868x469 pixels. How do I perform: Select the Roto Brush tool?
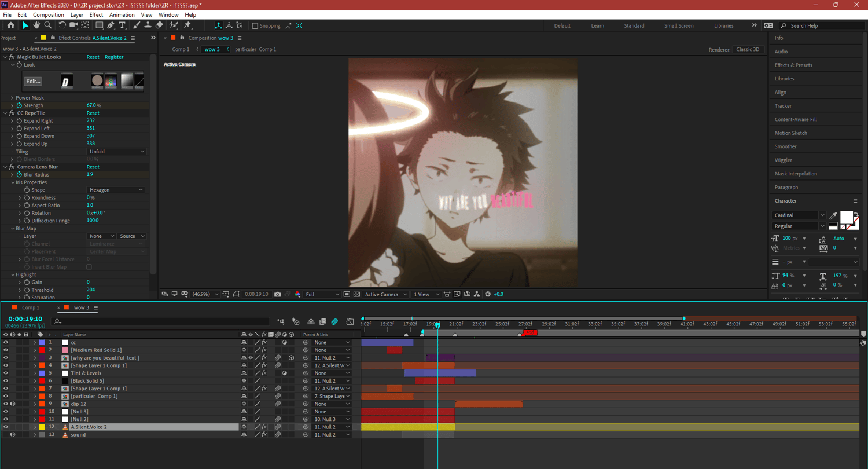coord(174,25)
